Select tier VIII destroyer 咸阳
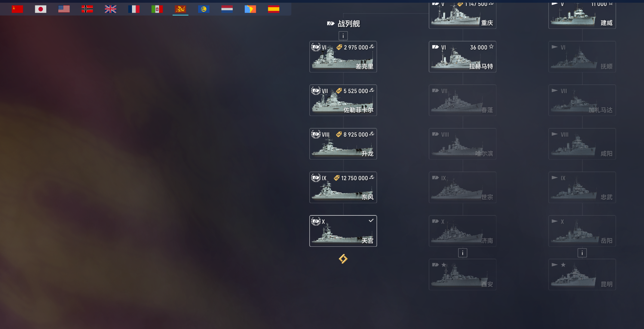Viewport: 644px width, 329px height. (582, 144)
